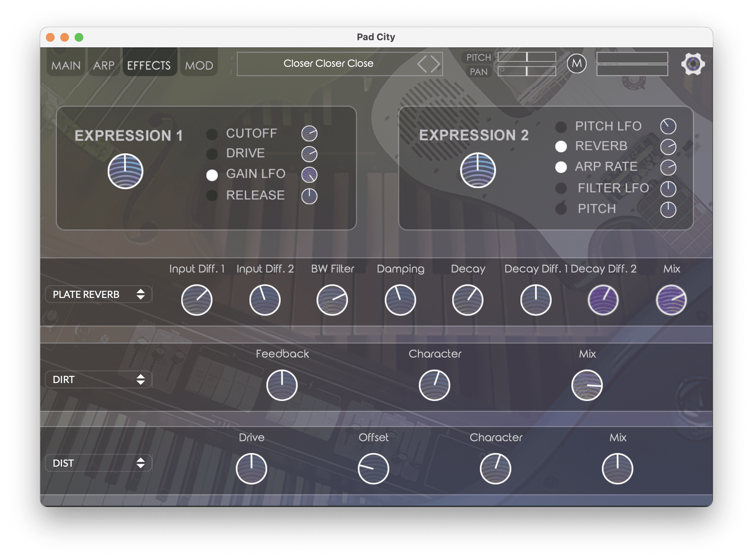Switch to the MOD tab
The image size is (753, 560).
click(x=199, y=65)
